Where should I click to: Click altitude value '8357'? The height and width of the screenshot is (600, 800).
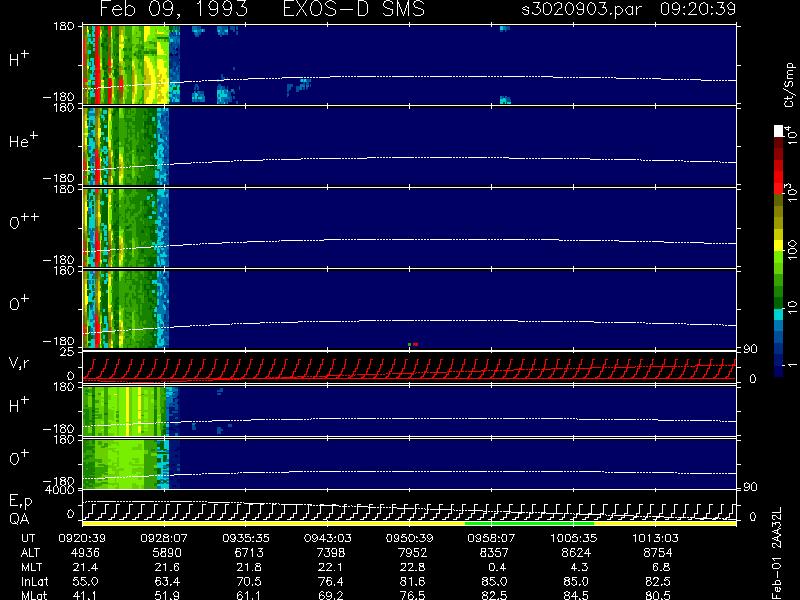(x=494, y=553)
